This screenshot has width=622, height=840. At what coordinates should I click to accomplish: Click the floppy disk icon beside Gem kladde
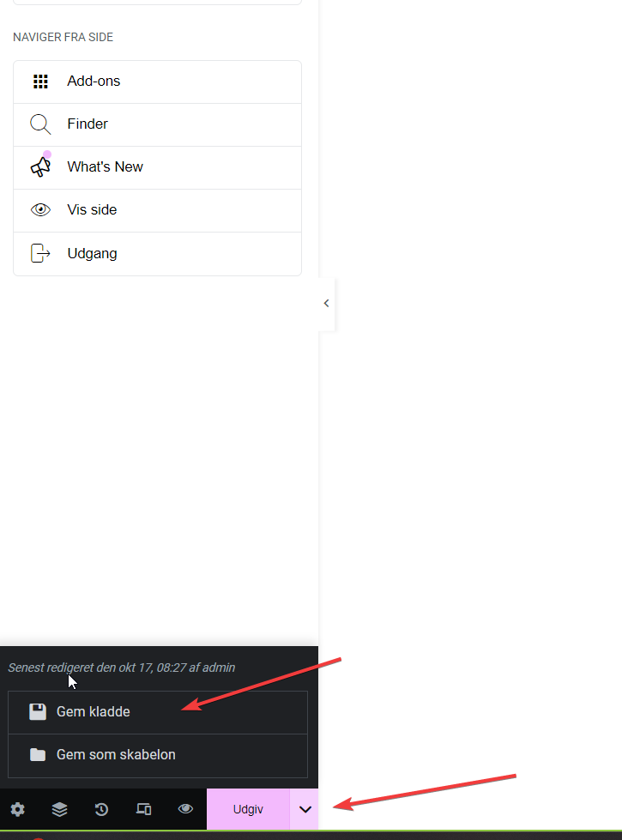(37, 711)
